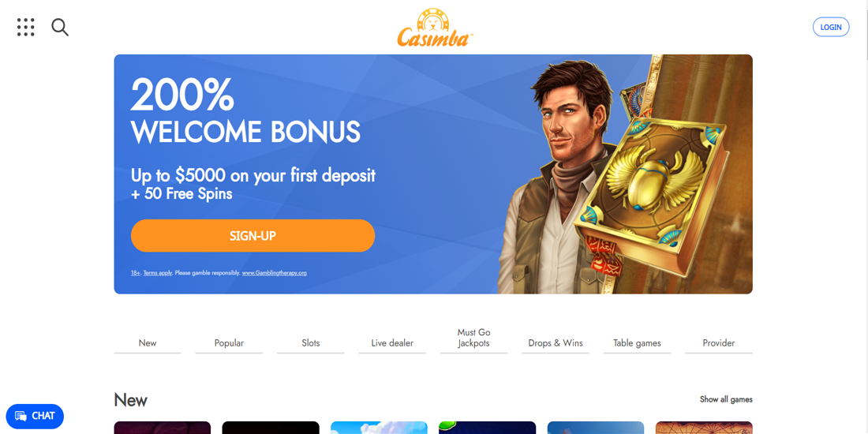Click the orange SIGN-UP button
Image resolution: width=868 pixels, height=434 pixels.
[x=253, y=236]
